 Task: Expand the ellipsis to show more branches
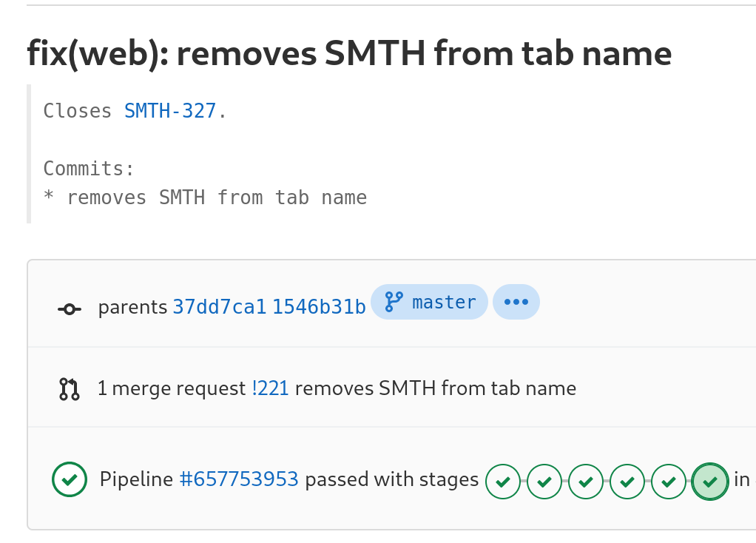point(516,301)
